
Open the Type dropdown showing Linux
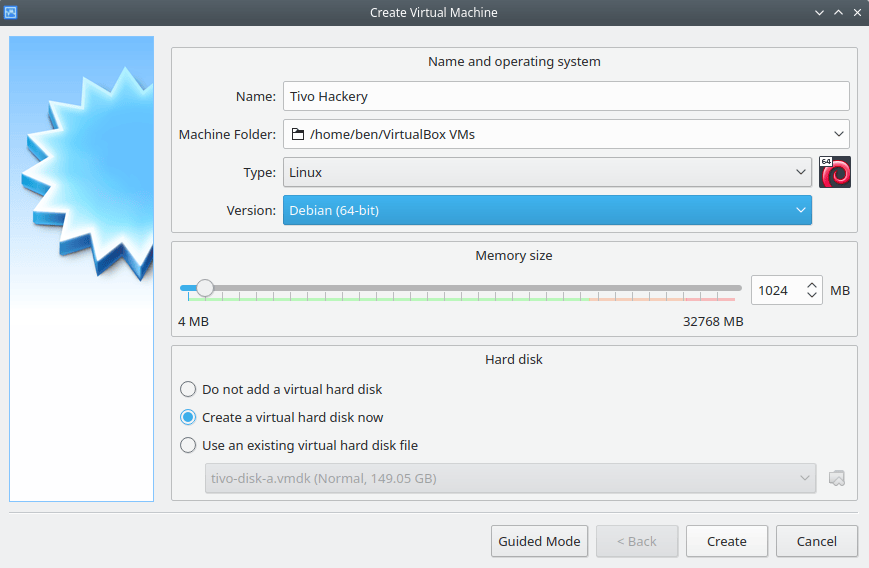coord(547,172)
